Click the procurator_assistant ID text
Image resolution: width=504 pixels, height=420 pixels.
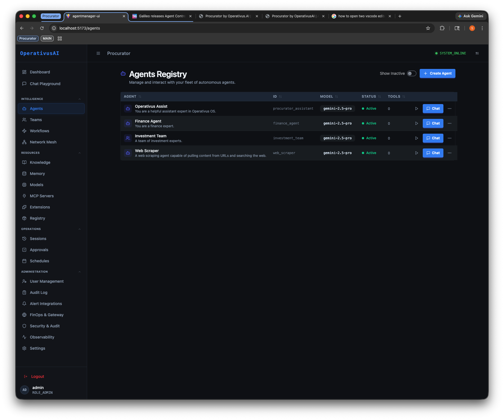293,109
